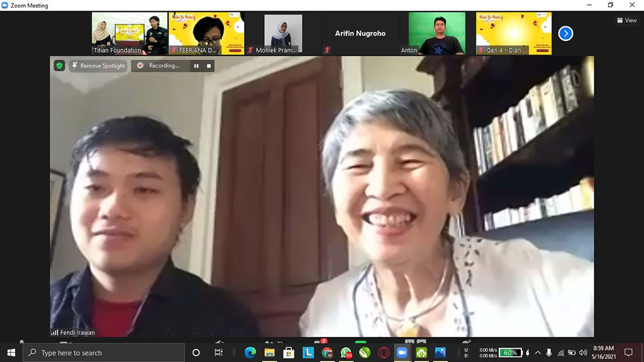
Task: Click the muted mic icon on Moniek's tile
Action: 250,50
